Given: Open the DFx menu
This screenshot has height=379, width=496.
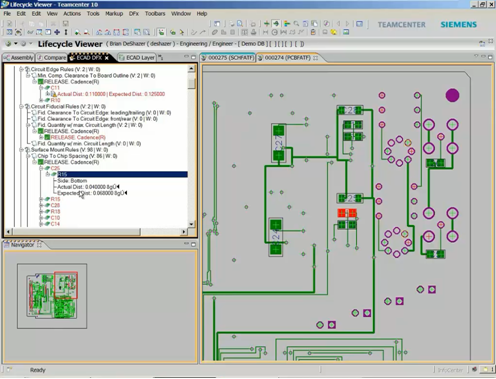Looking at the screenshot, I should tap(134, 14).
